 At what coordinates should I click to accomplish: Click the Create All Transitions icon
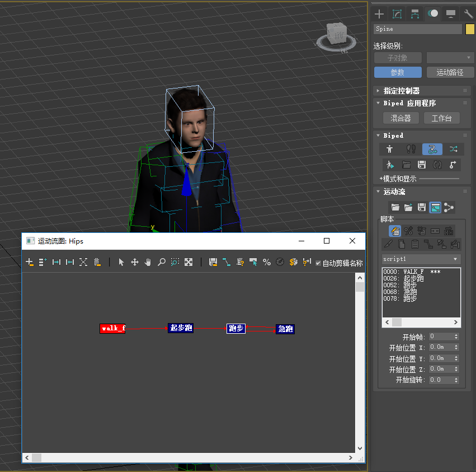83,262
